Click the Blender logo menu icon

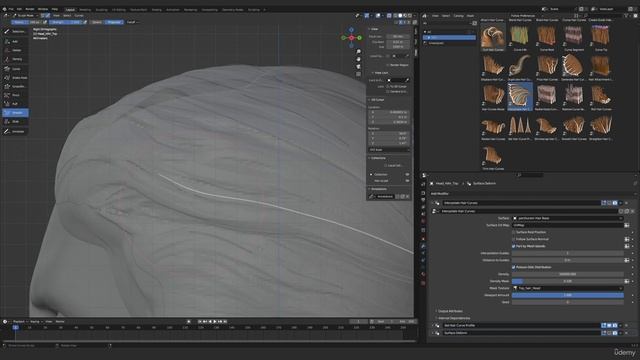coord(4,9)
